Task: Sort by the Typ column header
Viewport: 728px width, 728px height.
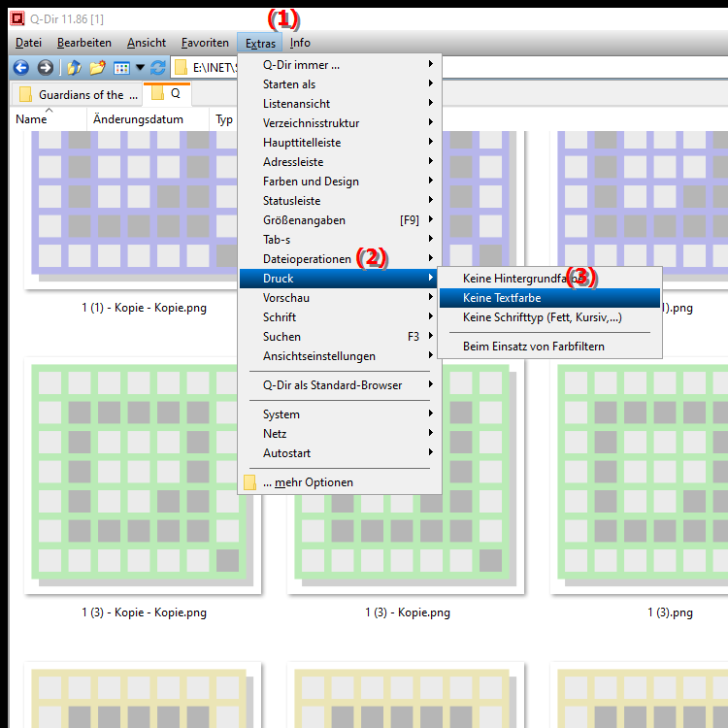Action: click(223, 119)
